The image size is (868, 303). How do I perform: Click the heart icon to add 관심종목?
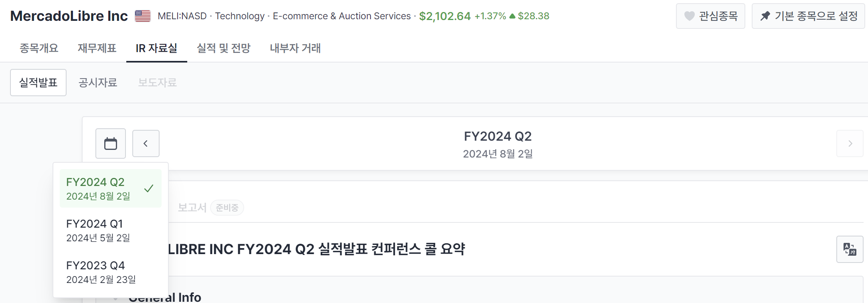click(x=689, y=16)
